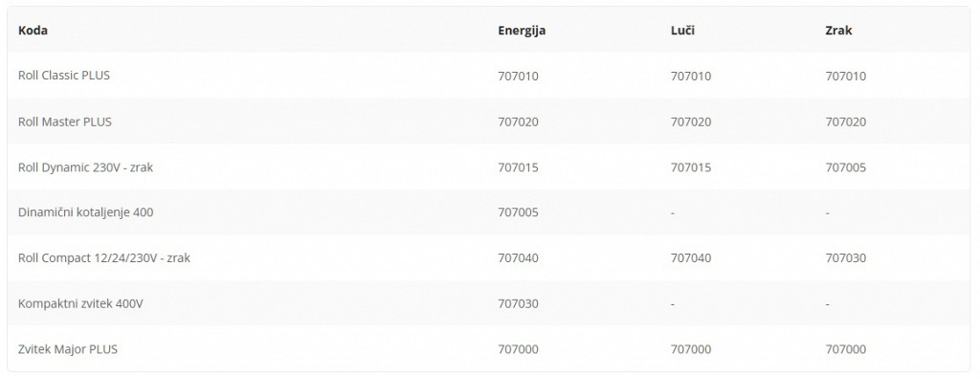This screenshot has height=378, width=980.
Task: Select the Zvitek Major PLUS row label
Action: tap(68, 348)
